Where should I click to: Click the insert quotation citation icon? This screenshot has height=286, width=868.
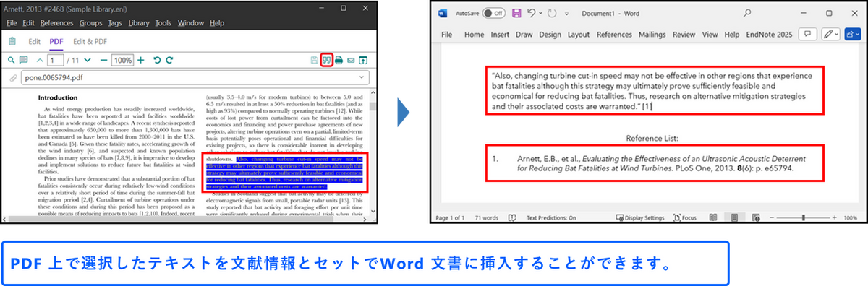click(x=326, y=60)
